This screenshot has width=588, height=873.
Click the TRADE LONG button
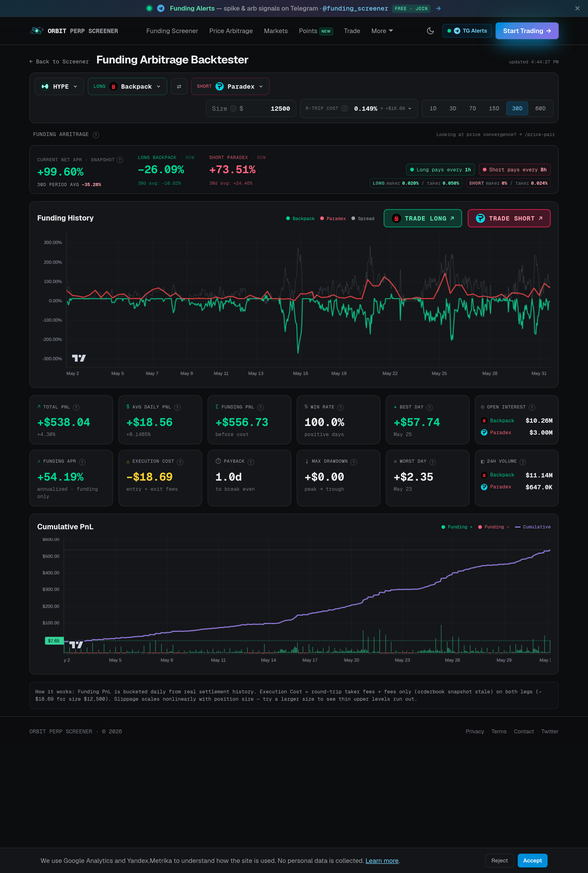423,218
